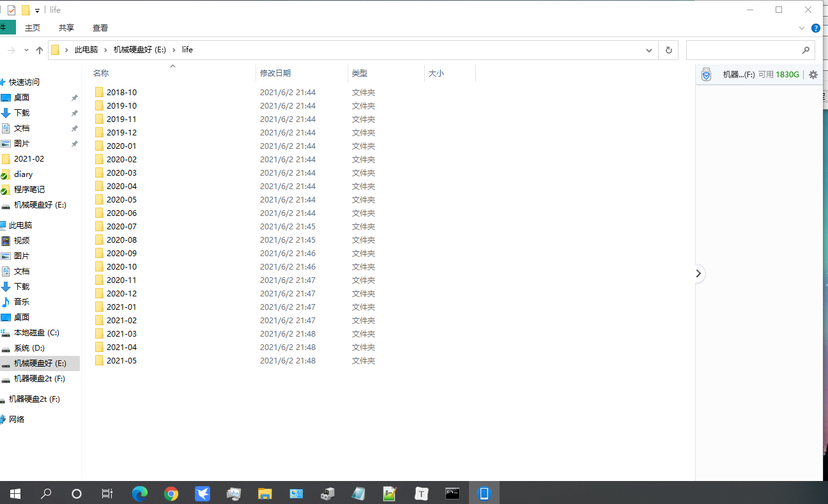
Task: Open the address bar history dropdown
Action: (x=649, y=50)
